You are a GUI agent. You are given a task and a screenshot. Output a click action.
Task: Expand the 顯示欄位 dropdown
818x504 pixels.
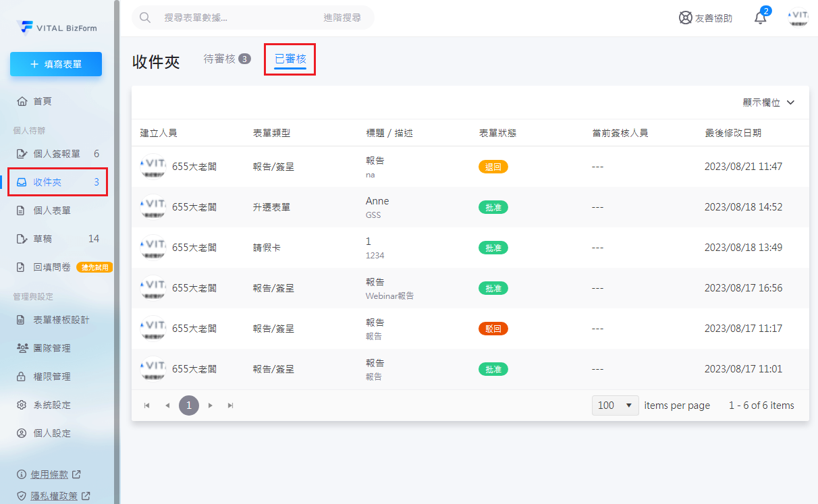pyautogui.click(x=769, y=103)
